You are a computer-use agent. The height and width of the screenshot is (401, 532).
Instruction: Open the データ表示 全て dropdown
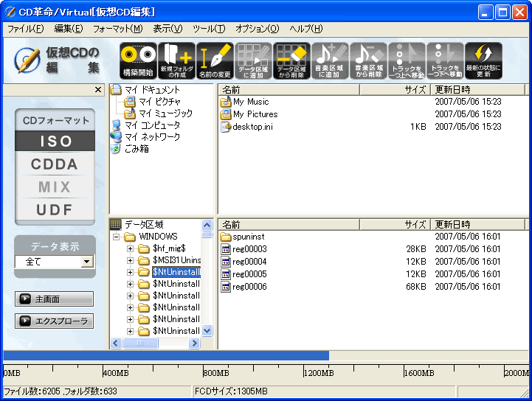coord(87,262)
